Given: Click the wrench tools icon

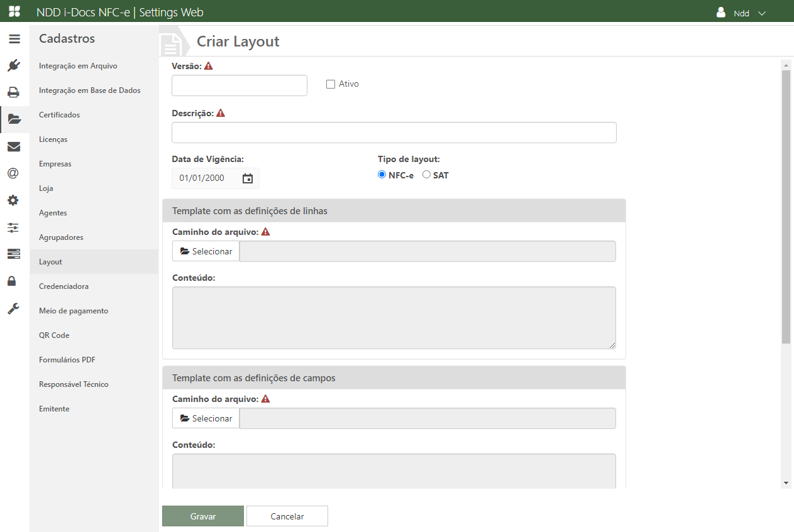Looking at the screenshot, I should (13, 308).
